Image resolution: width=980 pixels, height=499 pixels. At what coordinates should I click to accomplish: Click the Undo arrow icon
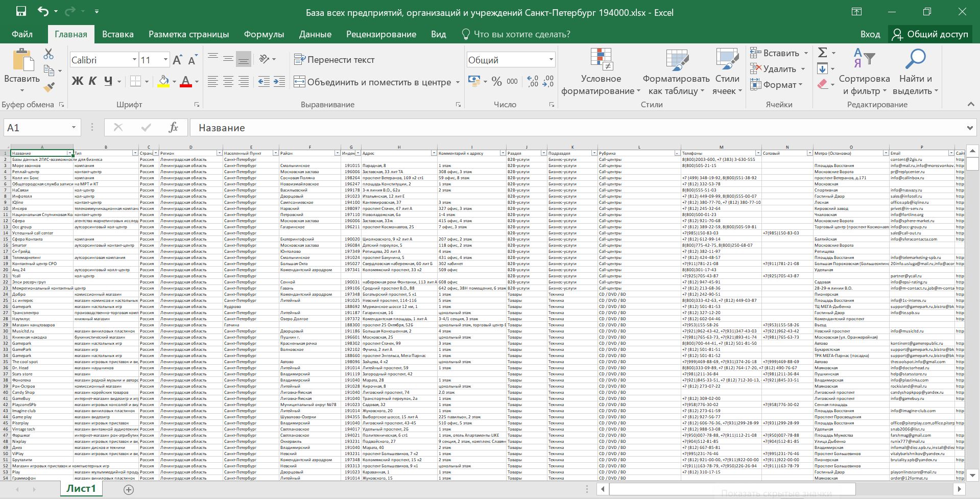43,12
